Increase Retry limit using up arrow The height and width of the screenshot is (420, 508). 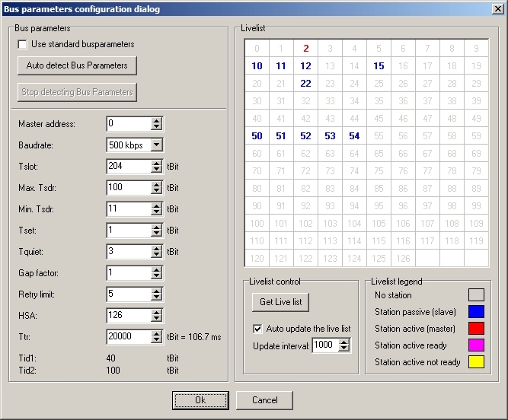tap(157, 291)
